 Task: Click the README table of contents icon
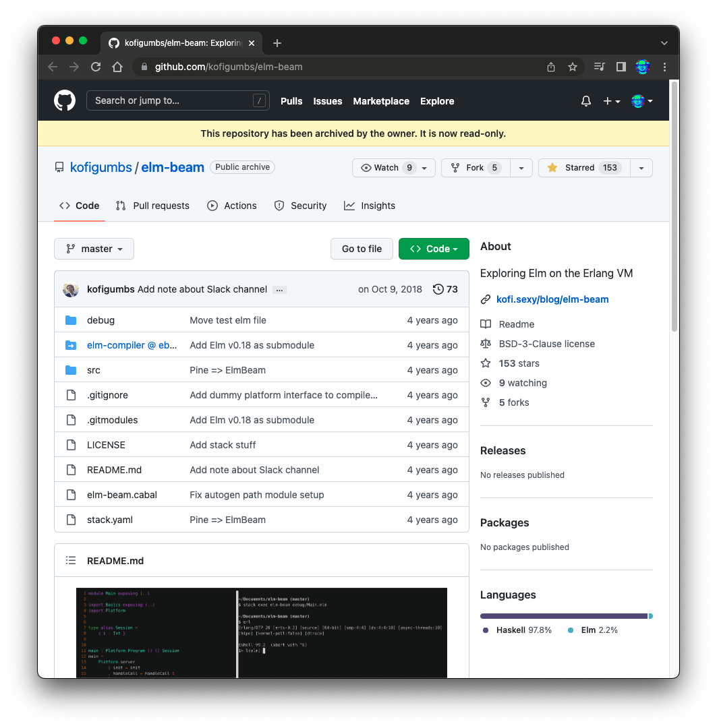[x=70, y=560]
